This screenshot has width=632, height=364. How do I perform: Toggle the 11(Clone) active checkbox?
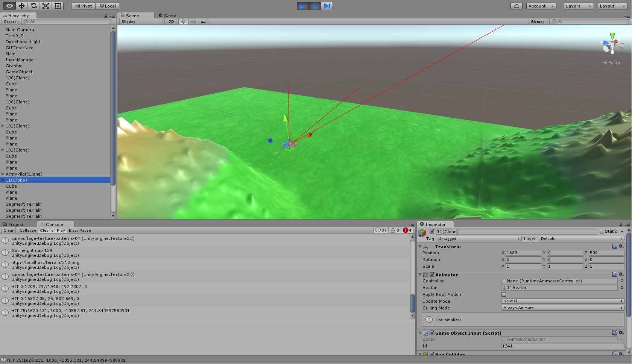(x=432, y=231)
